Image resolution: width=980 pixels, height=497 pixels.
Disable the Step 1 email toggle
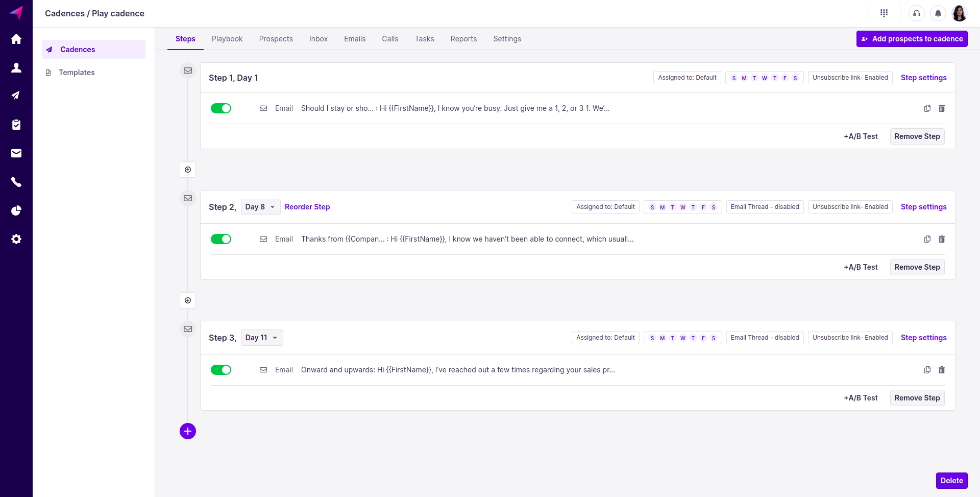(x=221, y=108)
